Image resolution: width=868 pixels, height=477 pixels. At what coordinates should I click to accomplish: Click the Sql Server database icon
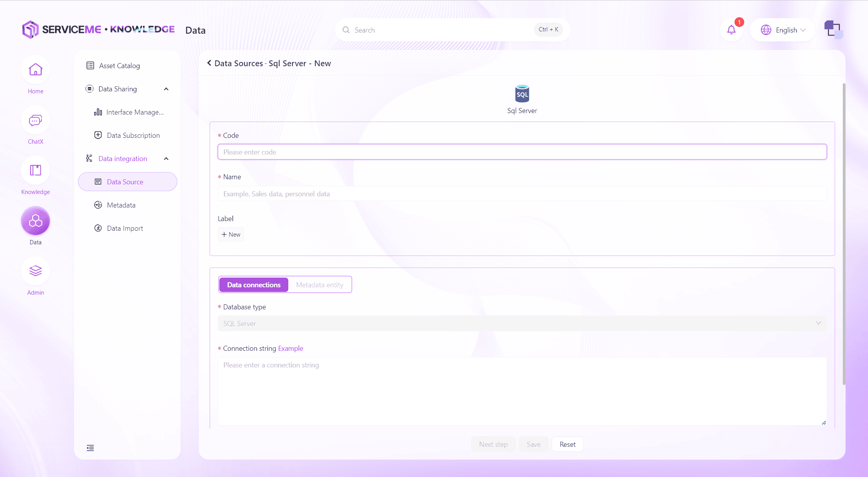click(x=522, y=94)
